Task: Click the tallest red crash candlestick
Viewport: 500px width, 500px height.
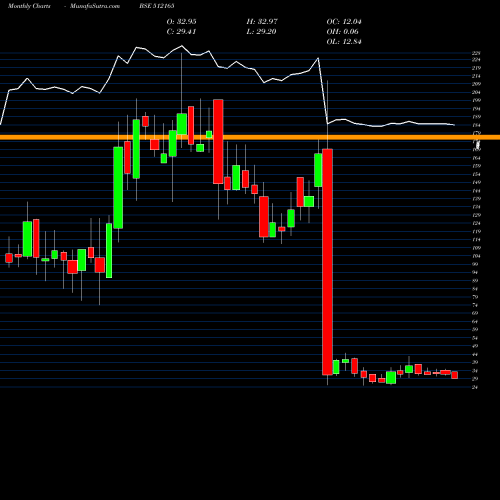Action: [327, 262]
